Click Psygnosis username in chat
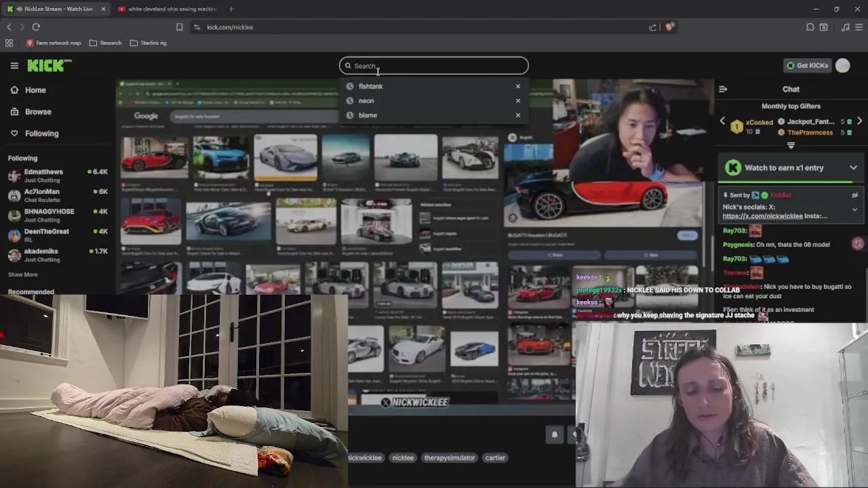The height and width of the screenshot is (488, 868). (x=738, y=245)
